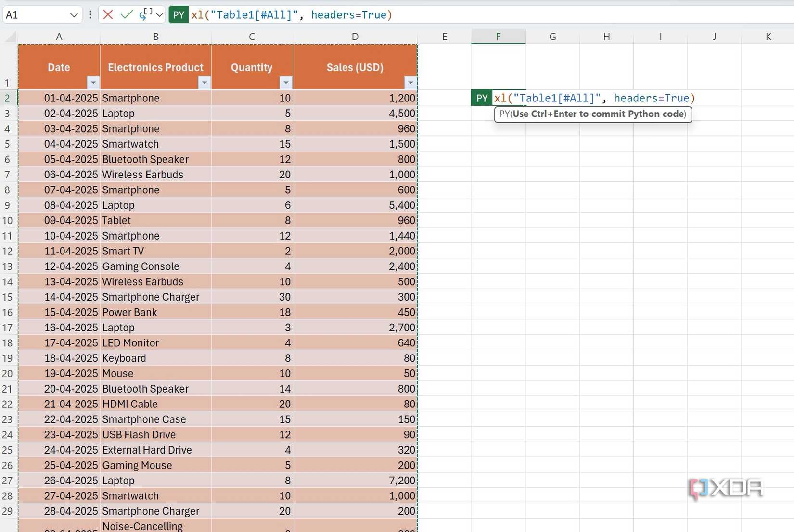Open the Quantity column filter icon
The height and width of the screenshot is (532, 794).
tap(286, 83)
